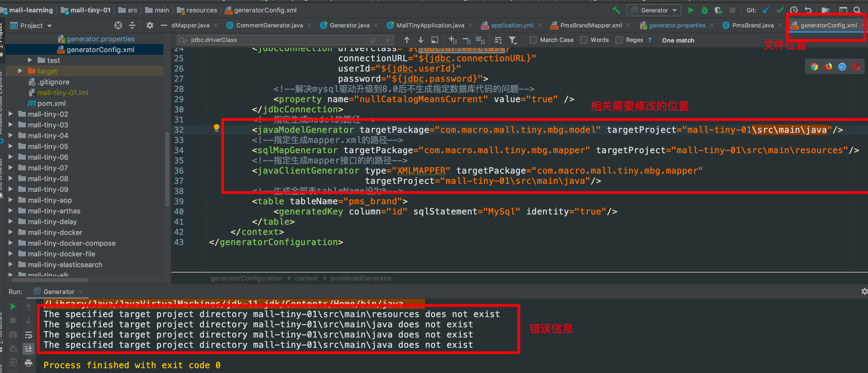Image resolution: width=868 pixels, height=373 pixels.
Task: Click locate opened file crosshair in Project panel
Action: pos(118,25)
